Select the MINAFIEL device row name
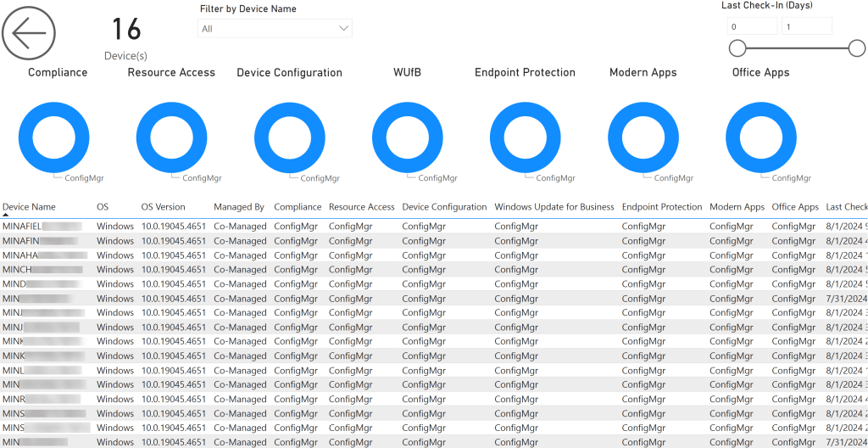 42,227
